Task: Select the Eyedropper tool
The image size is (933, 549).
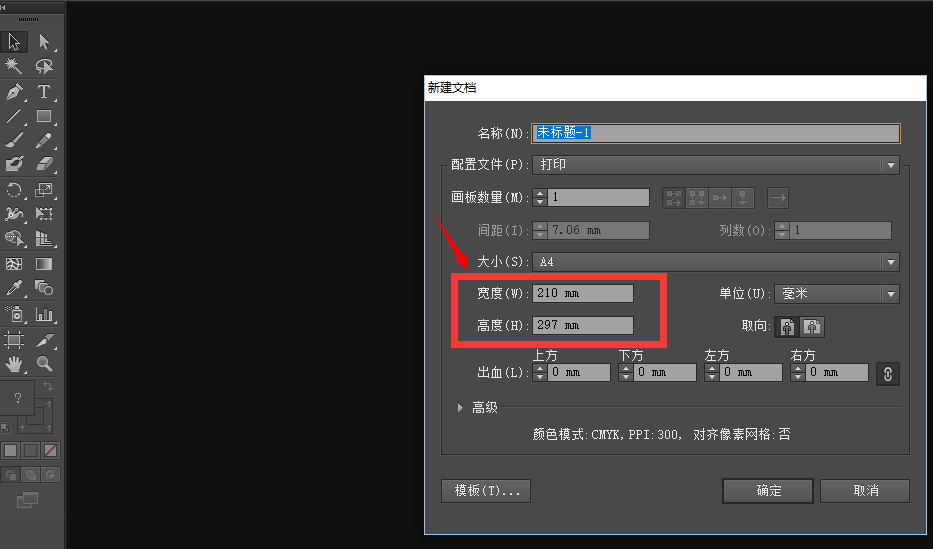Action: (x=14, y=288)
